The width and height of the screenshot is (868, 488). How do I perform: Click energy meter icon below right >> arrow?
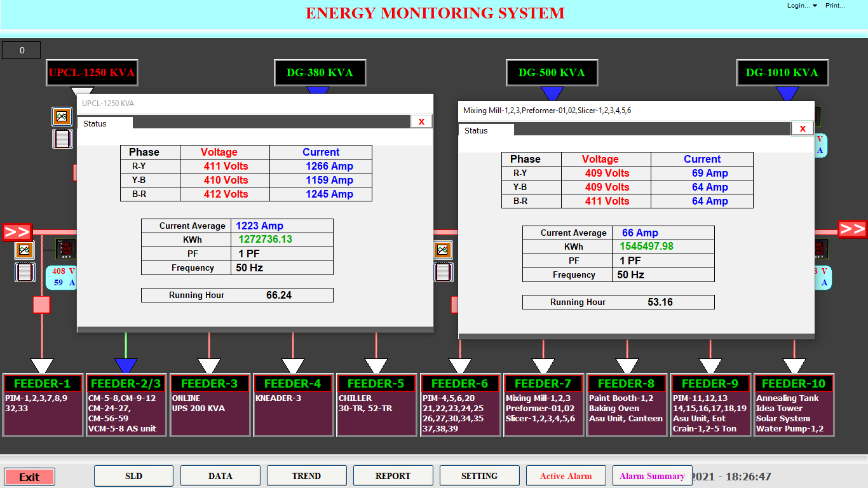point(820,249)
